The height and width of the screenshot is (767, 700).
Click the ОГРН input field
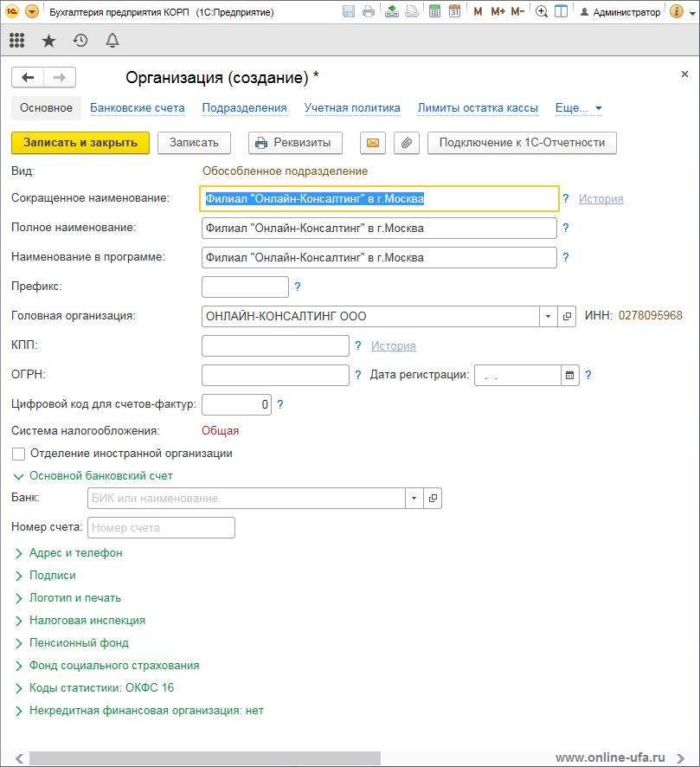pos(275,375)
